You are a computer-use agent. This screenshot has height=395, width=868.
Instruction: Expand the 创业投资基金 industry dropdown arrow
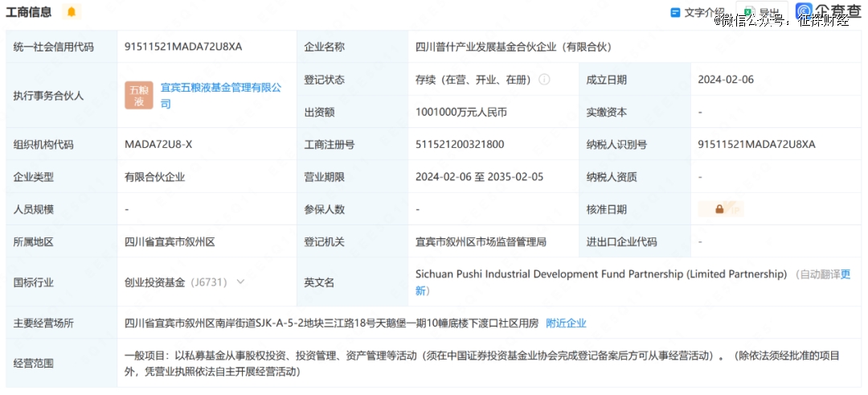coord(240,282)
